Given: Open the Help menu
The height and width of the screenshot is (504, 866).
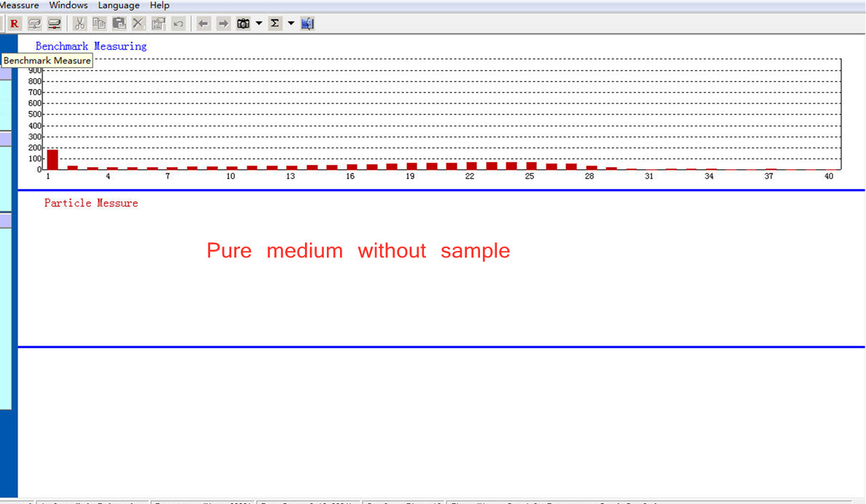Looking at the screenshot, I should [160, 5].
